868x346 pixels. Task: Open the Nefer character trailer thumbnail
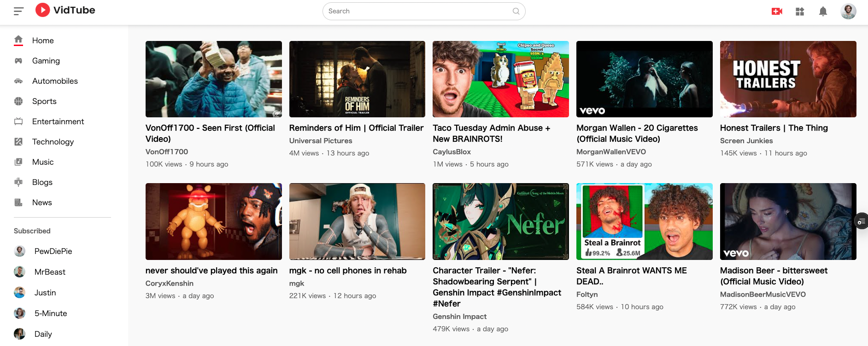pyautogui.click(x=500, y=221)
